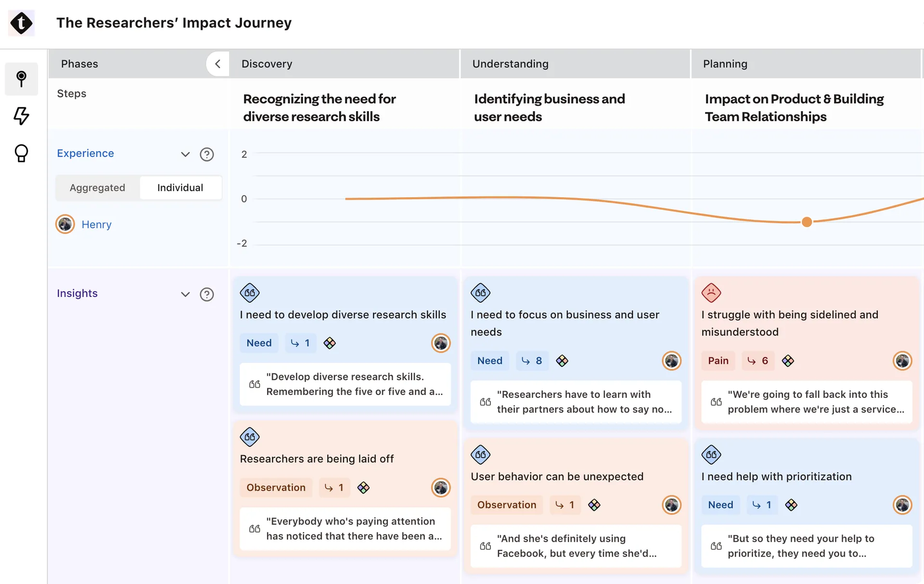924x584 pixels.
Task: Click Henry avatar on Researchers laid off card
Action: tap(441, 488)
